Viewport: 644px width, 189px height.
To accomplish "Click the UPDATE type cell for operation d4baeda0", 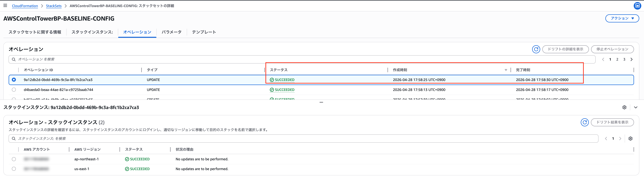I will [x=153, y=90].
